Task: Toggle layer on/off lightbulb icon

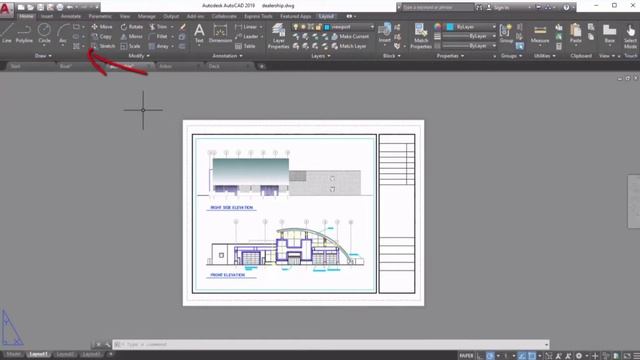Action: [x=296, y=27]
